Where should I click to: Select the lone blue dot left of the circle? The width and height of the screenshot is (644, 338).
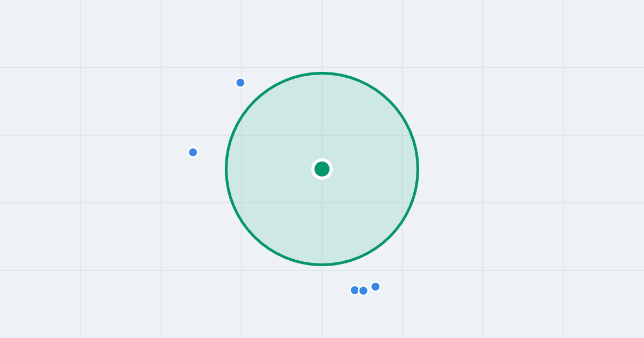tap(193, 152)
